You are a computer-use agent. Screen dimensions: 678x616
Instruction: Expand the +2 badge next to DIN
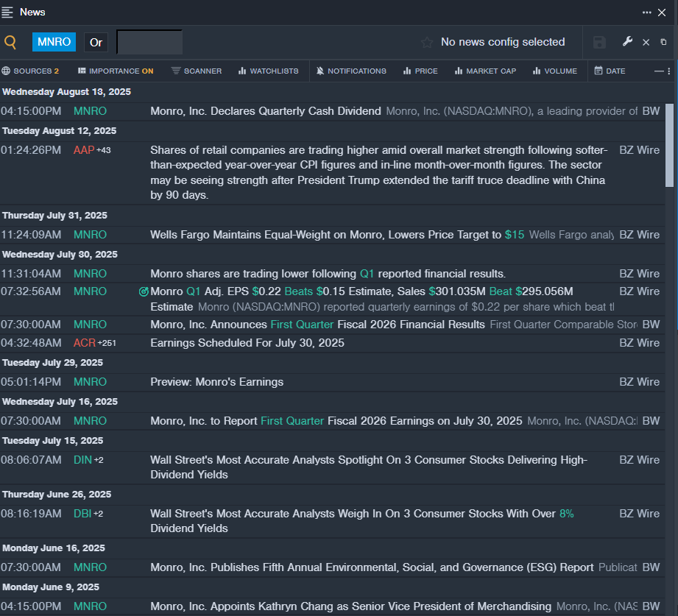99,460
